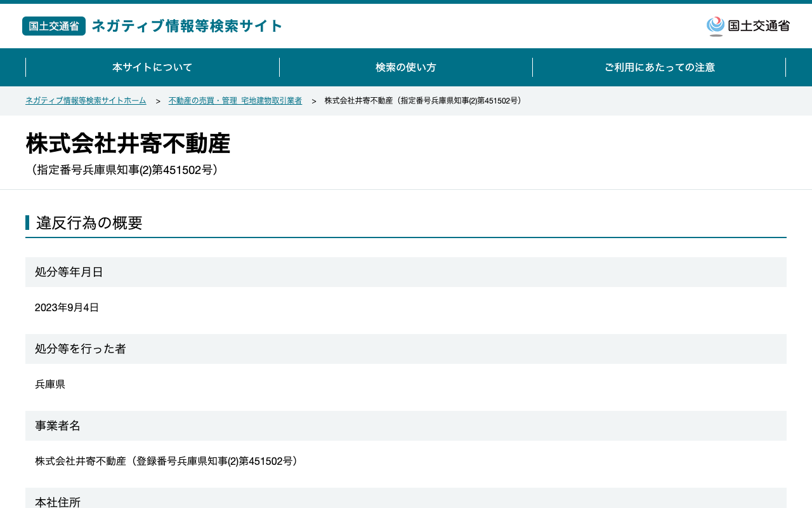Screen dimensions: 812x508
Task: Click the 兵庫県 value text
Action: point(50,384)
